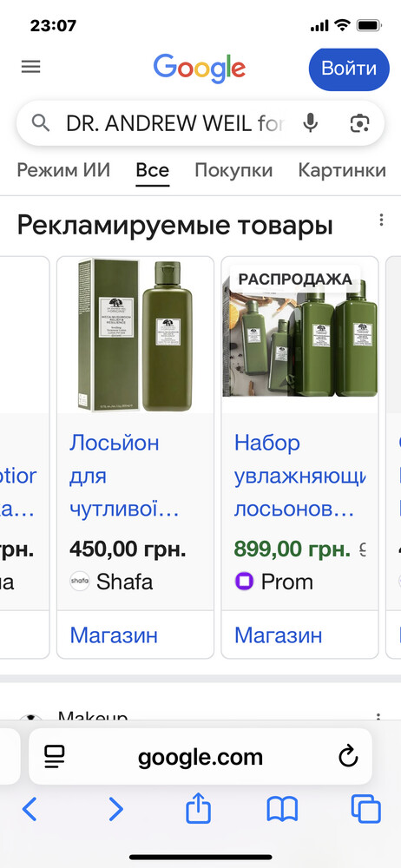Open the hamburger menu icon
The width and height of the screenshot is (401, 868).
(31, 67)
